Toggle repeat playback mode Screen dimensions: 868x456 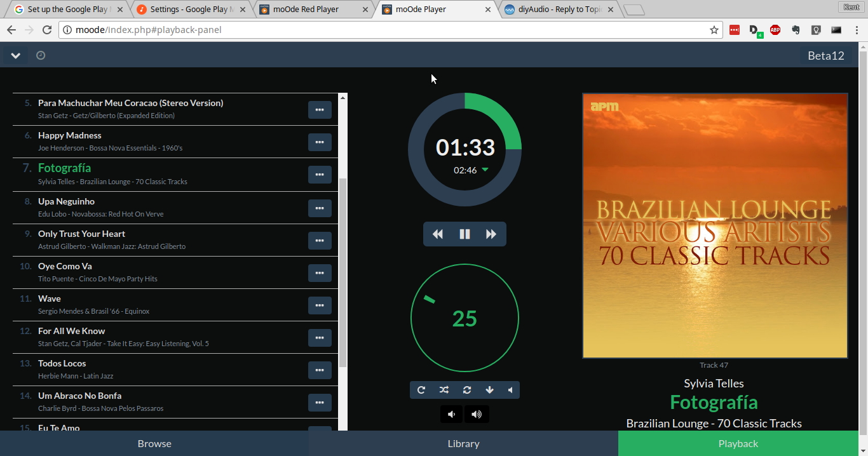[x=421, y=390]
